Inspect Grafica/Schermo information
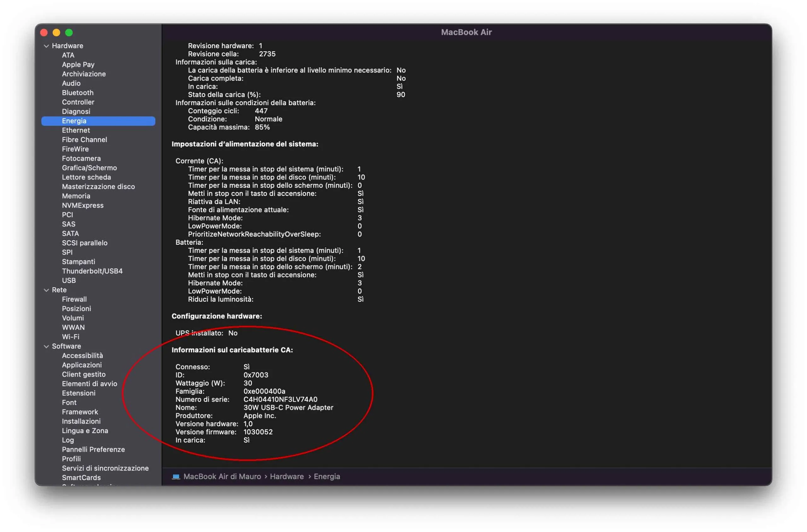The width and height of the screenshot is (807, 532). pyautogui.click(x=89, y=168)
